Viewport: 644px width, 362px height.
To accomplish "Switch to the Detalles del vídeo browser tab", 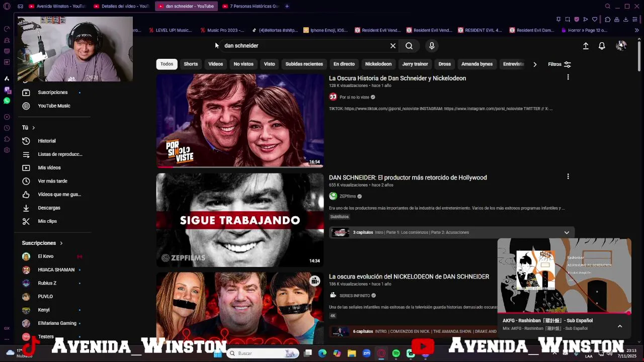I will pyautogui.click(x=121, y=6).
